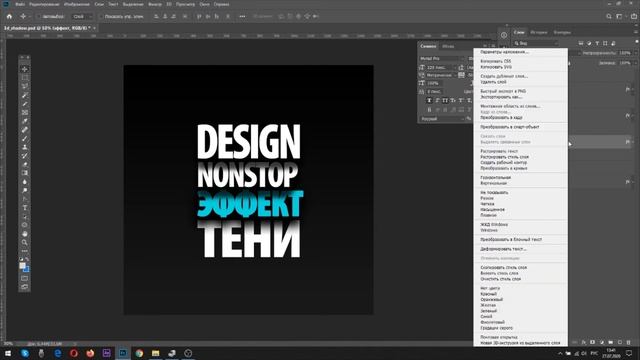The width and height of the screenshot is (640, 360).
Task: Open File Explorer from the taskbar
Action: 156,353
